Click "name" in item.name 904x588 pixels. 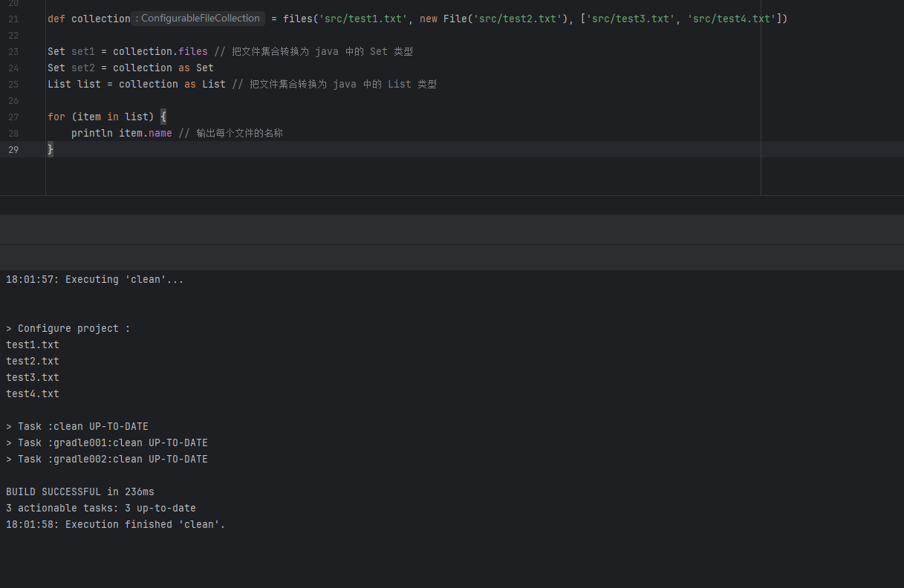pos(160,133)
